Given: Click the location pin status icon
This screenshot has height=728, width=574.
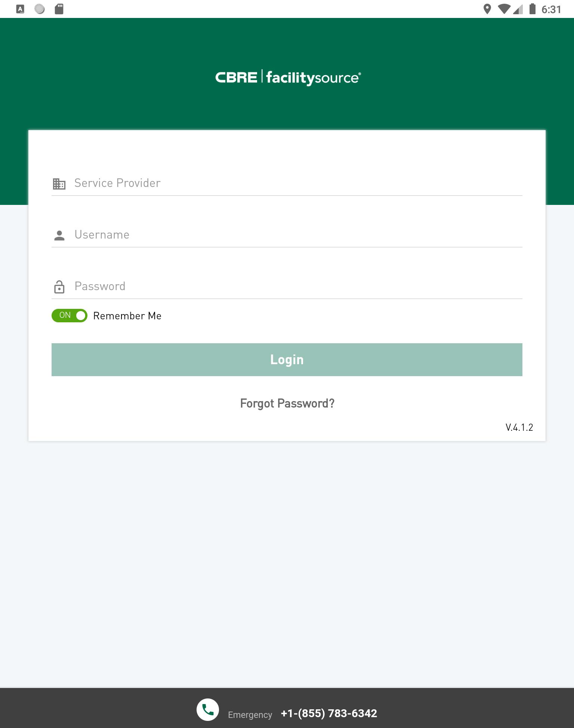Looking at the screenshot, I should 487,9.
